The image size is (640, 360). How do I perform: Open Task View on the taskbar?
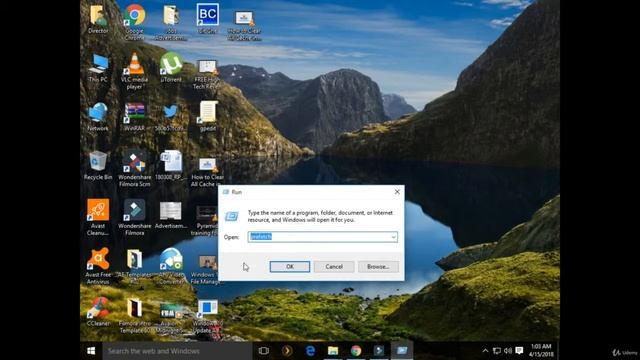pyautogui.click(x=264, y=351)
